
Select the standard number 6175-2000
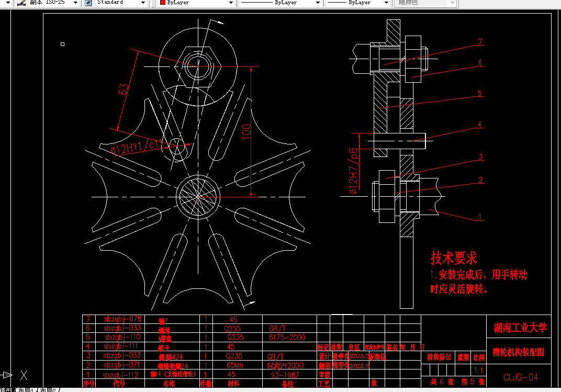287,337
